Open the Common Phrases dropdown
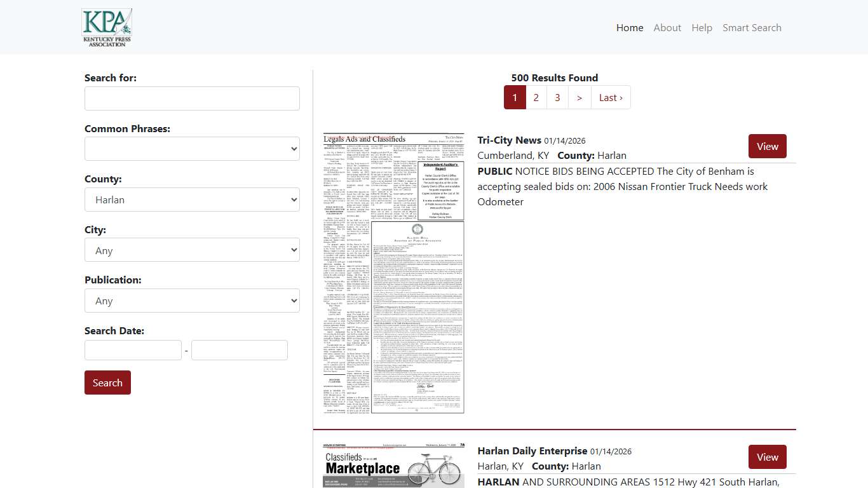Screen dimensions: 868x488 [192, 149]
